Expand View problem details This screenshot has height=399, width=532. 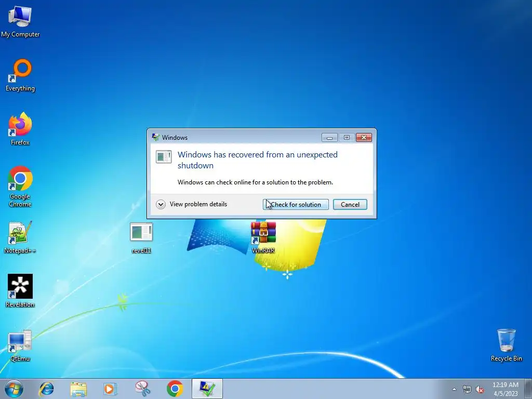click(192, 204)
